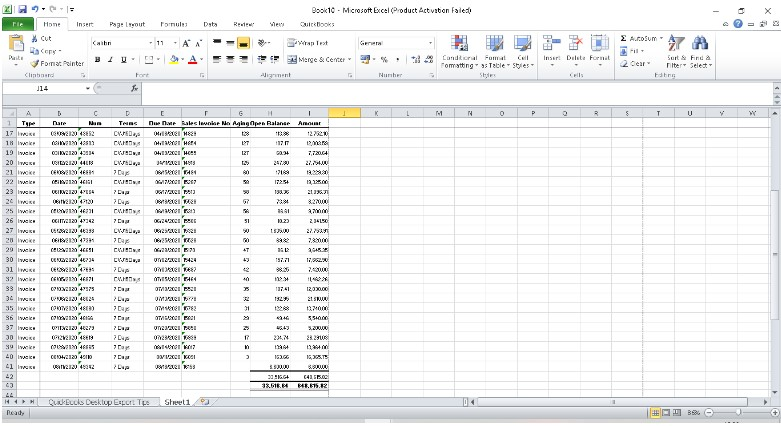Open the font name dropdown
The image size is (781, 426).
150,43
